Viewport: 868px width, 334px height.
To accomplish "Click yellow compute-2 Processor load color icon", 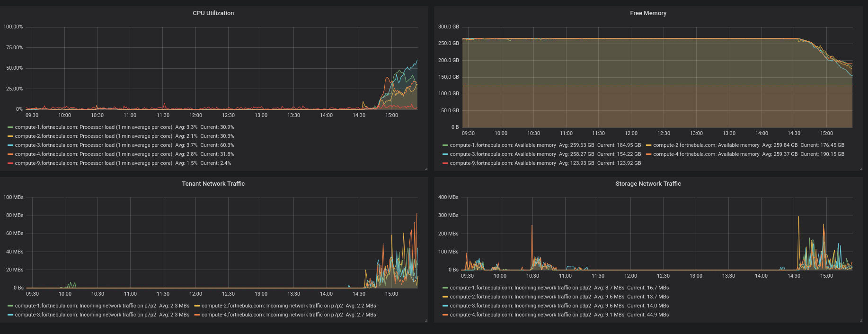I will (10, 136).
